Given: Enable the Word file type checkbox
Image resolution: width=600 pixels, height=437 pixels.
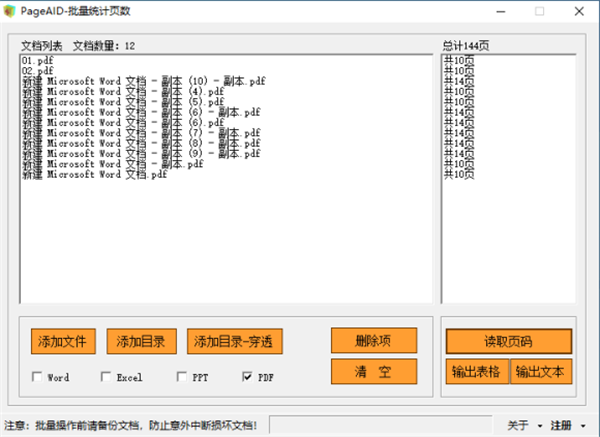Looking at the screenshot, I should (x=38, y=377).
